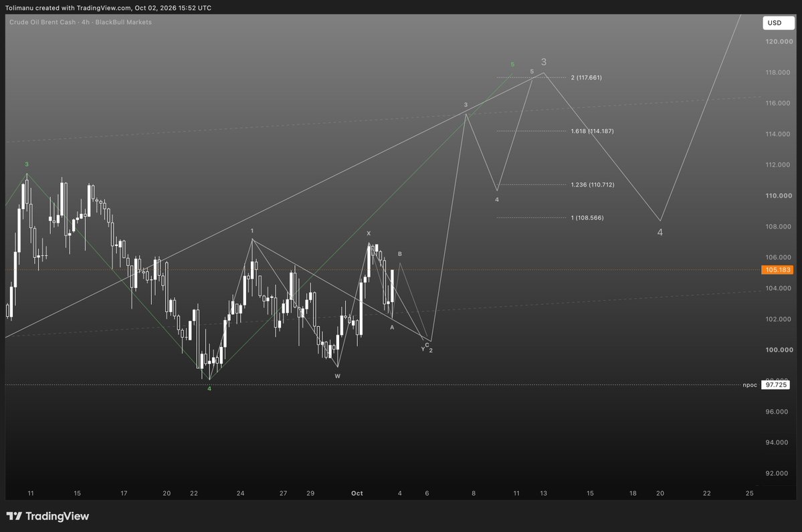
Task: Click the 97.725 npoc price tag
Action: click(775, 385)
